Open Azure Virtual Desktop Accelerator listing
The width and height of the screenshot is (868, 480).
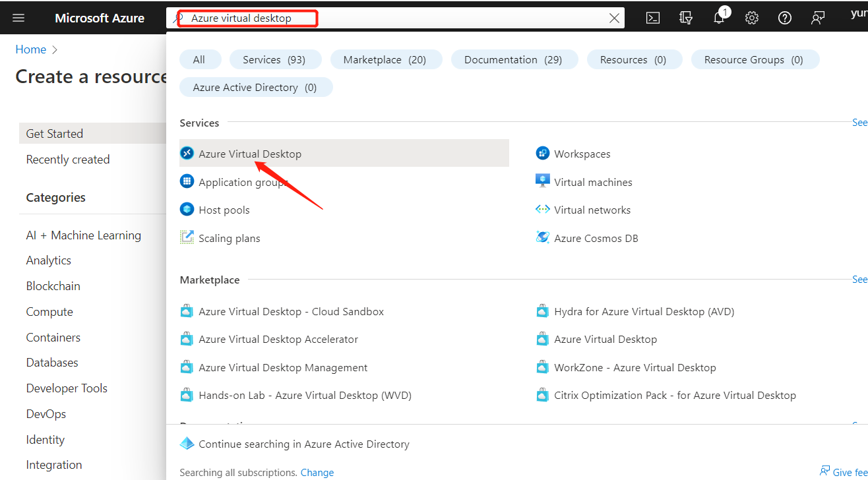(278, 339)
